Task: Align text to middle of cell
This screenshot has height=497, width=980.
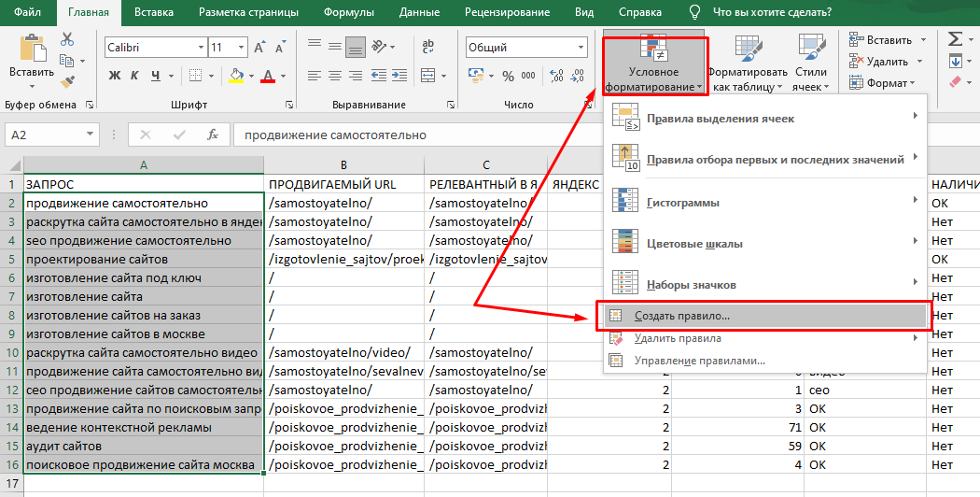Action: [x=335, y=46]
